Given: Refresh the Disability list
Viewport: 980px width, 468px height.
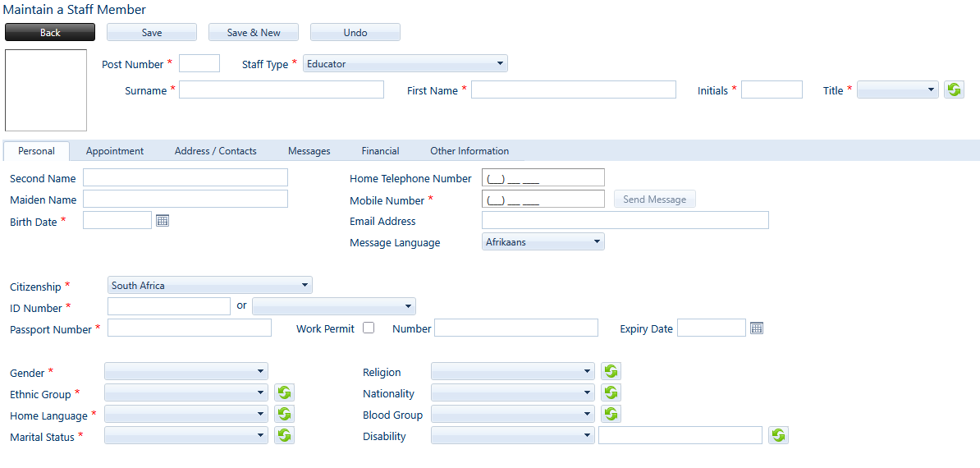Looking at the screenshot, I should (779, 435).
